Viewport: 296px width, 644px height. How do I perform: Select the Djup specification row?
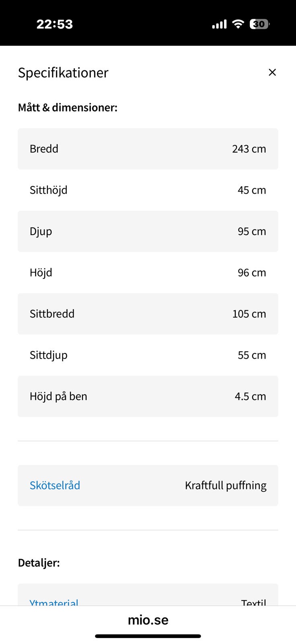pos(148,231)
